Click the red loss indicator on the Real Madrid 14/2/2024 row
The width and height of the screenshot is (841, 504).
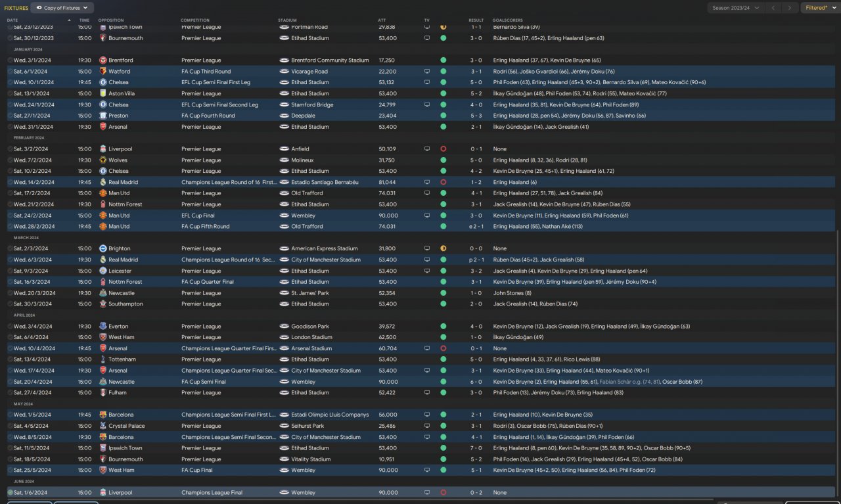pyautogui.click(x=443, y=182)
